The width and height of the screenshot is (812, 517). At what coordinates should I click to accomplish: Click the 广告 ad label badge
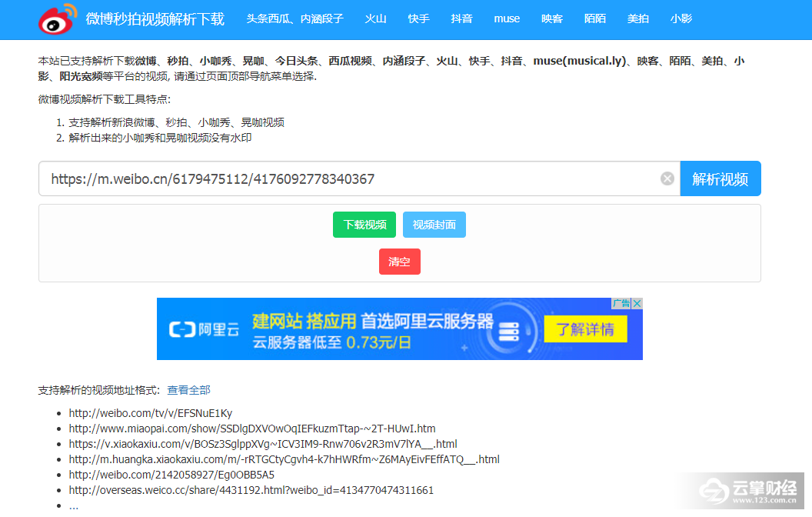(621, 304)
